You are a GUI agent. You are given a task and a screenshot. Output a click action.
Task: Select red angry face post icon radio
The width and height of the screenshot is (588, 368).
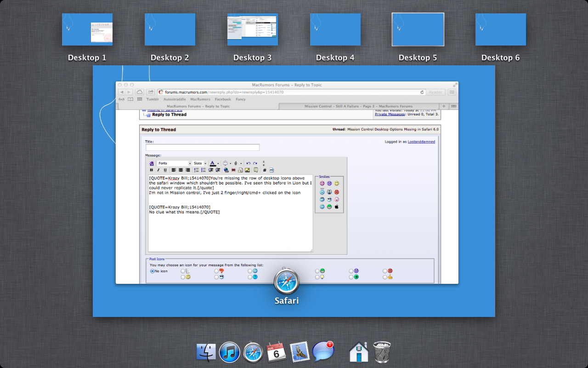[385, 271]
